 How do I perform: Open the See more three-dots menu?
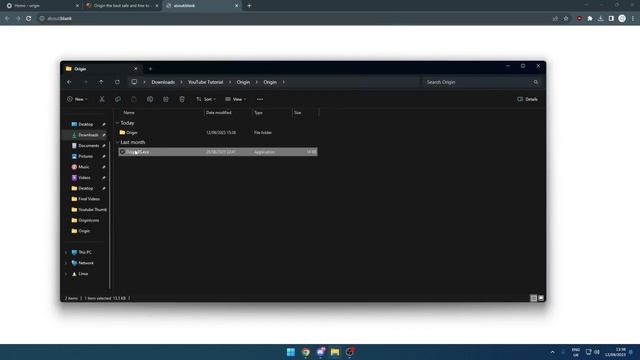[260, 99]
